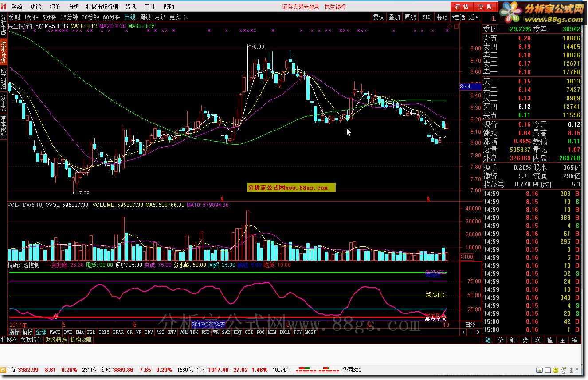Open the 帮助 menu
This screenshot has height=380, width=588.
coord(169,7)
